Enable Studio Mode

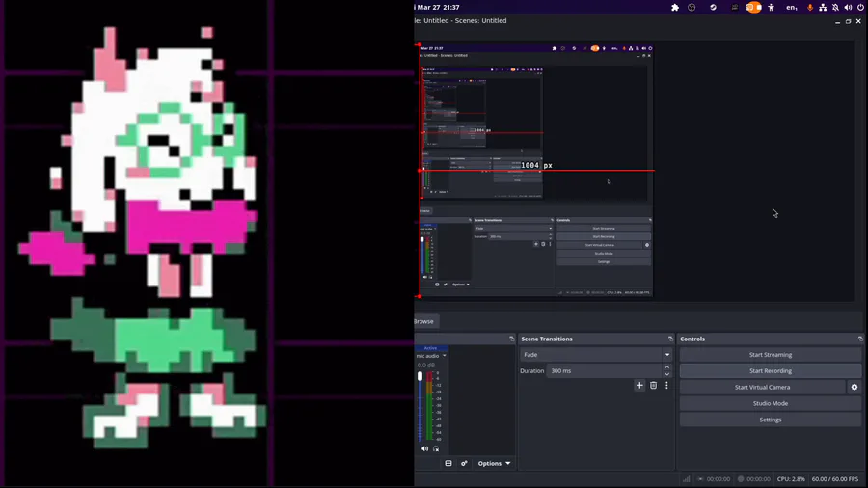770,403
